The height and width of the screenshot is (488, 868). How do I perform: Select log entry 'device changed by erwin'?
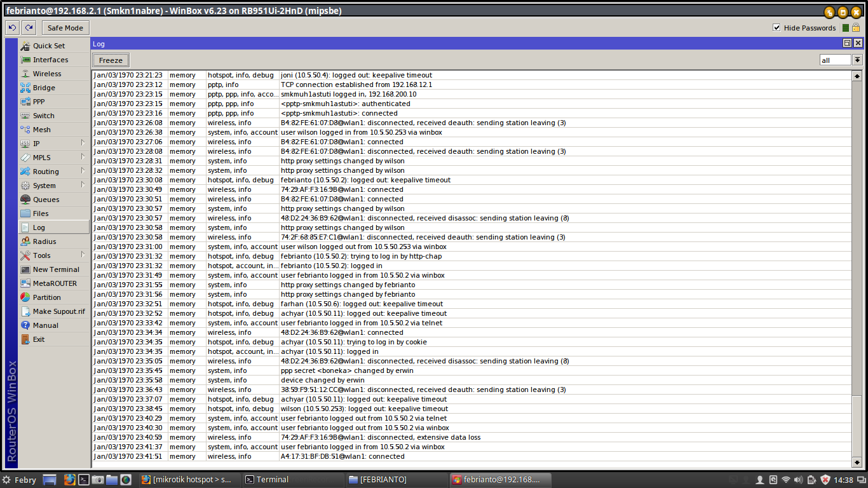(471, 380)
